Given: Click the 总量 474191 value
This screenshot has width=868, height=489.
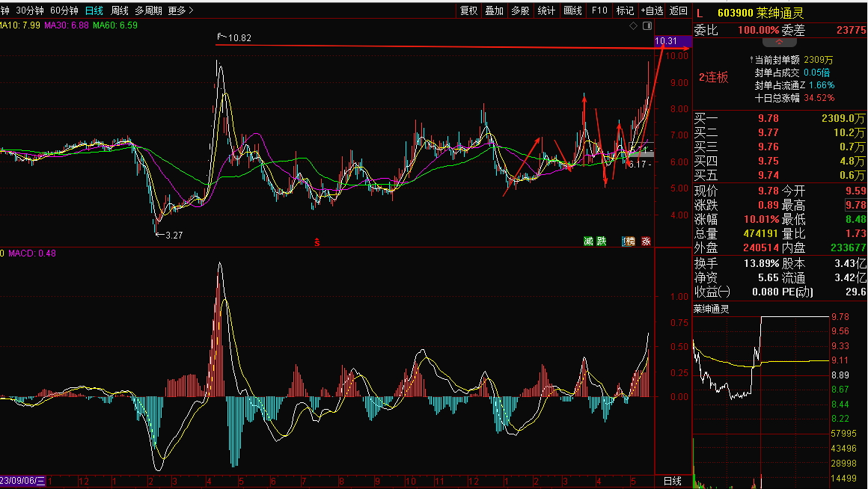Looking at the screenshot, I should [762, 234].
